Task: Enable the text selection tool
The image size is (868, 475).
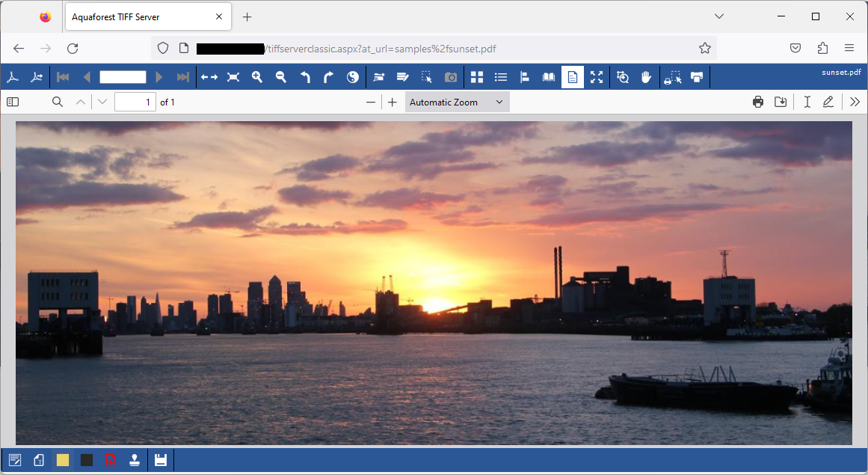Action: pos(807,102)
